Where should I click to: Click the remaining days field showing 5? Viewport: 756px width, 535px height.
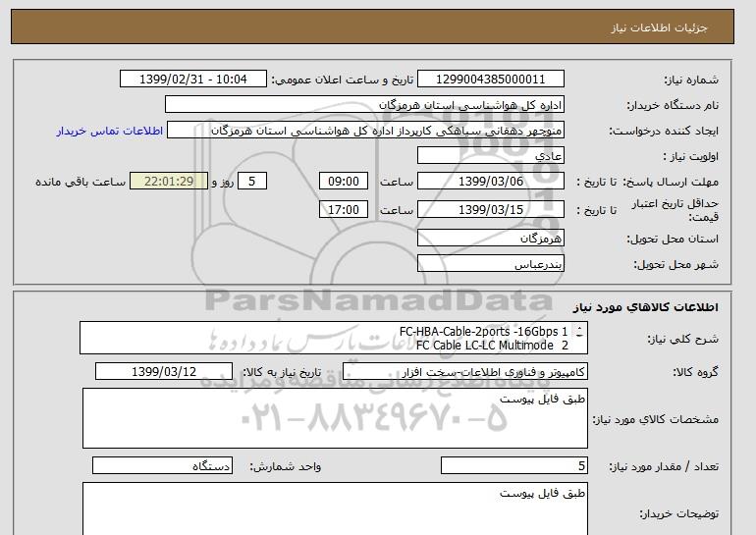tap(251, 182)
